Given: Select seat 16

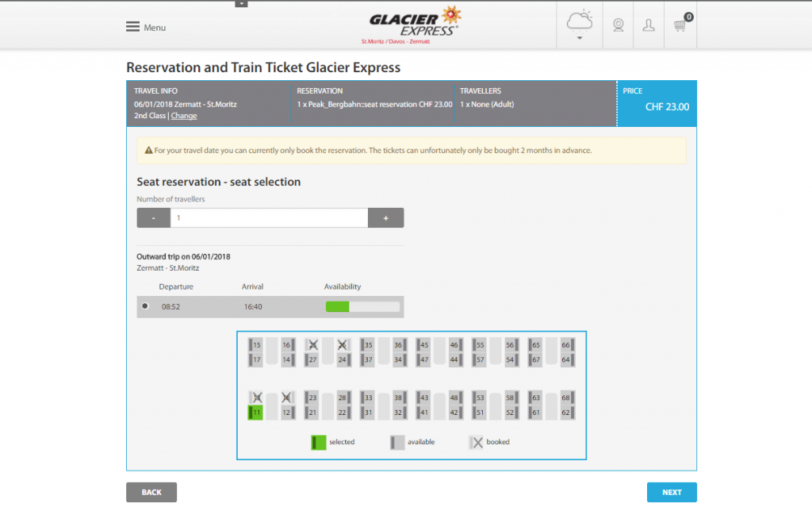Looking at the screenshot, I should [x=288, y=344].
